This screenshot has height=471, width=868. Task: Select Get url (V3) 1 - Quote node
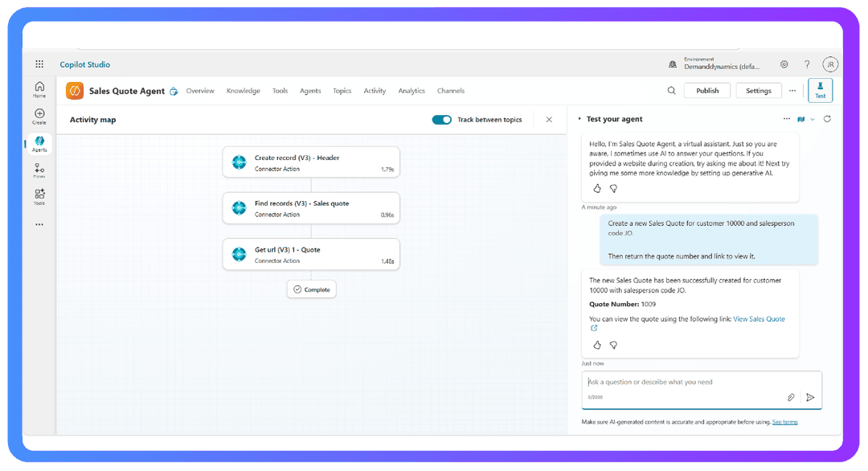tap(311, 254)
